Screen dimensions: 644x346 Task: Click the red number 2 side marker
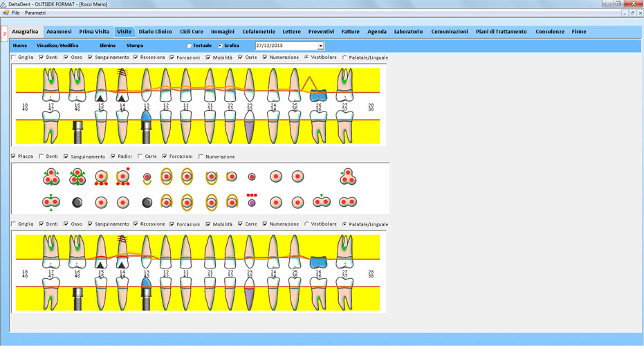point(5,34)
